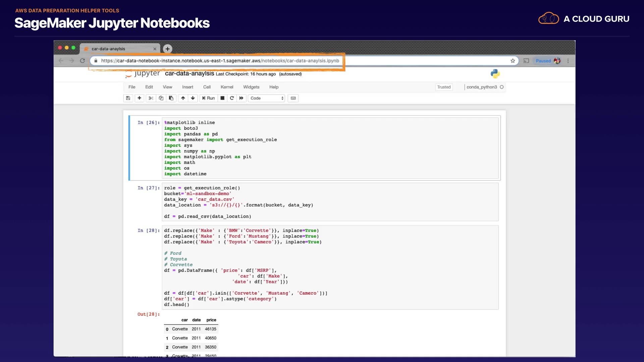
Task: Cut selected cells with scissors icon
Action: point(151,98)
